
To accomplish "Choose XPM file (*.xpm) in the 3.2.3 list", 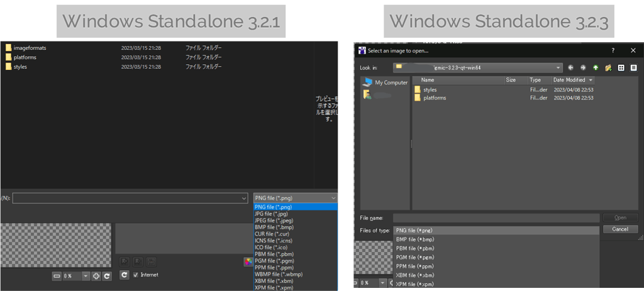I will coord(496,284).
